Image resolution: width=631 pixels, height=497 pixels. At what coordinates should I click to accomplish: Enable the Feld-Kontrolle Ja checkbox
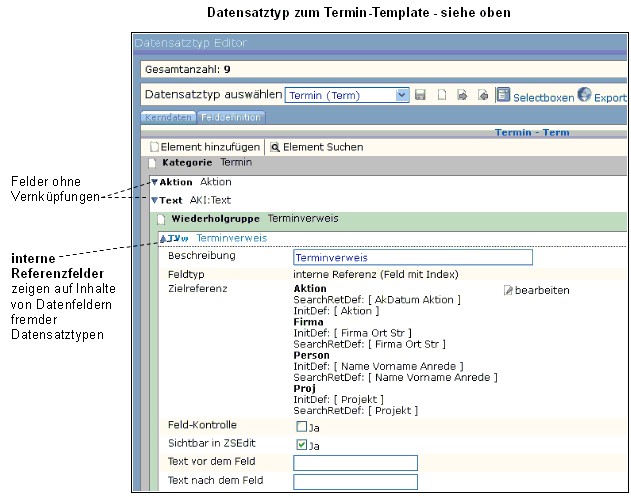(x=301, y=426)
